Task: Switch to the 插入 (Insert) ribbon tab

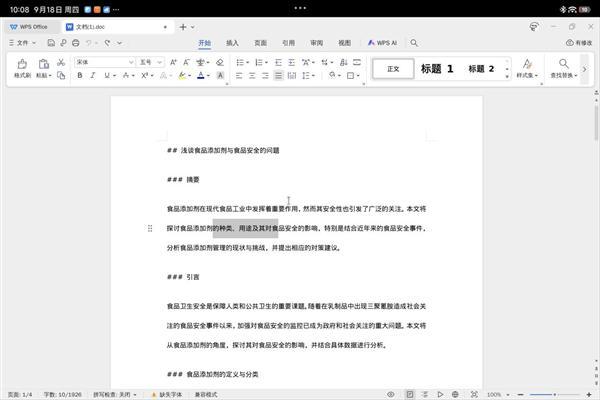Action: [x=232, y=43]
